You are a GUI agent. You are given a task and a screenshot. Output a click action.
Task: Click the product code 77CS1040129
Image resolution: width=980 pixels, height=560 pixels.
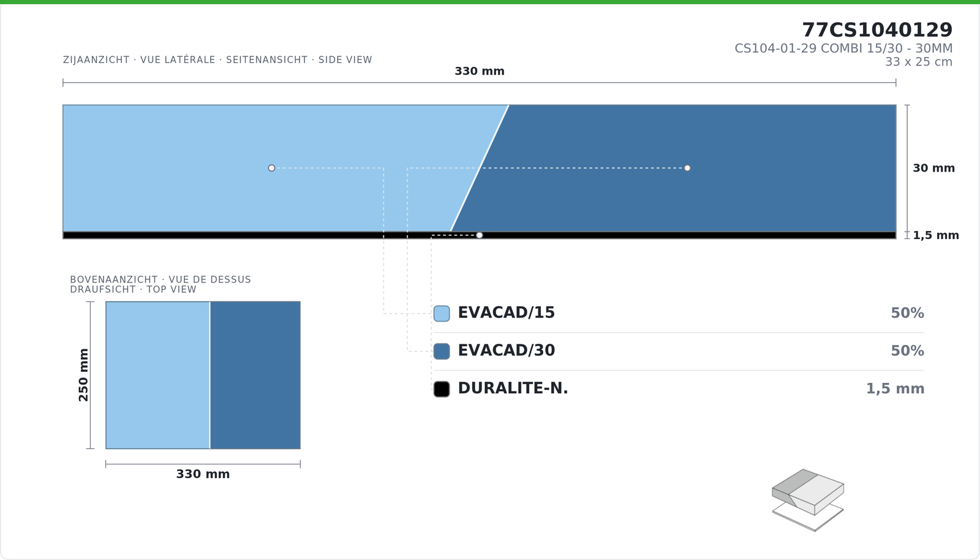click(877, 30)
